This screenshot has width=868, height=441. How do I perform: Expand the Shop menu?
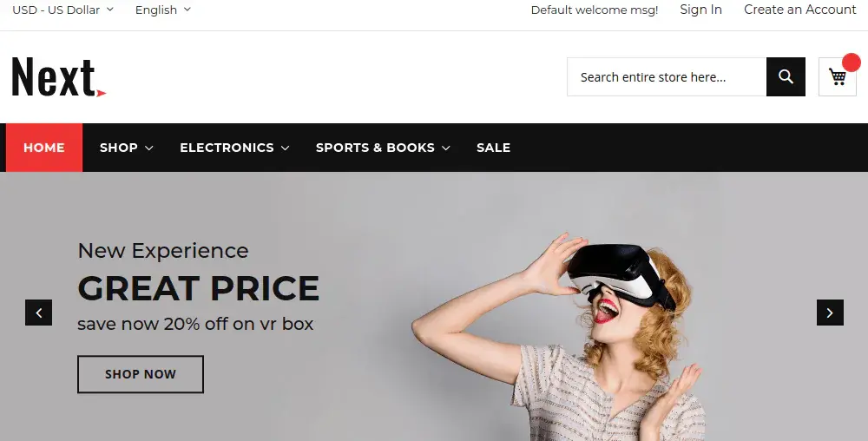click(x=127, y=148)
